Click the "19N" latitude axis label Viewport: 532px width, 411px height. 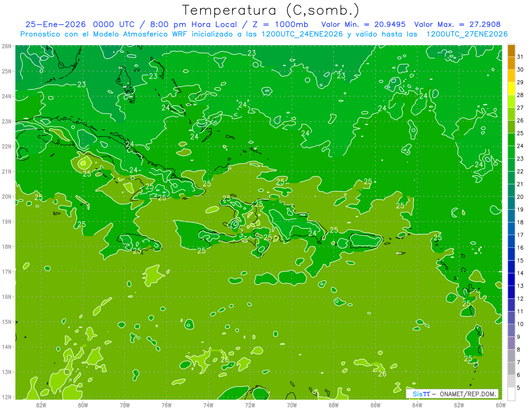(6, 221)
